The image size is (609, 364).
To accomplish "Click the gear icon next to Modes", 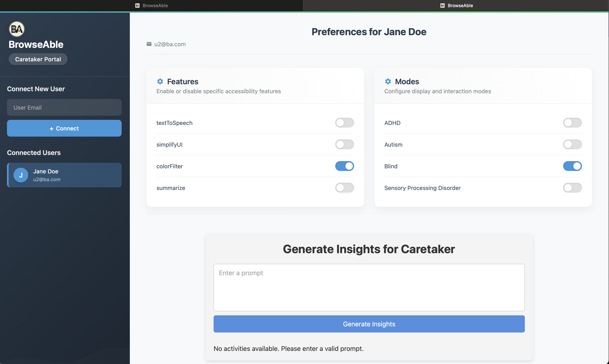I will [388, 81].
